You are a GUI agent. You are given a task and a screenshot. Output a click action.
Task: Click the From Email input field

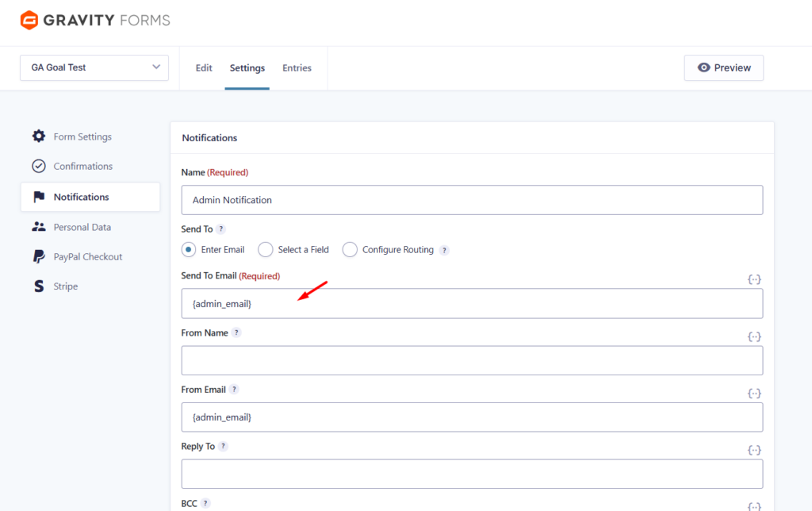472,417
